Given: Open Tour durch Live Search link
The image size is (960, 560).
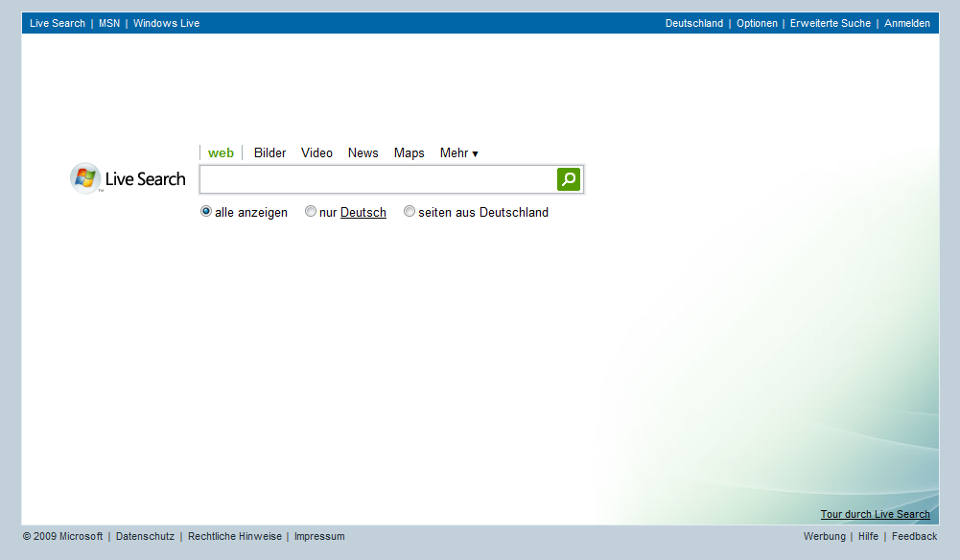Looking at the screenshot, I should [875, 514].
